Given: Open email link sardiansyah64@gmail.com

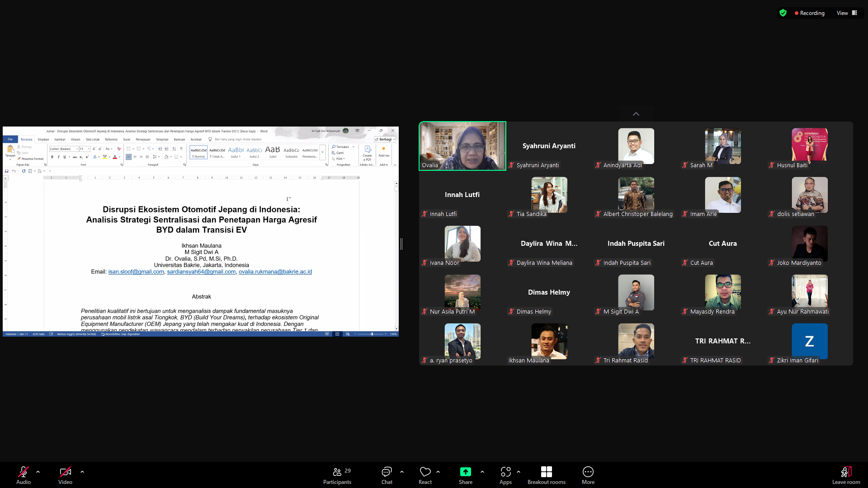Looking at the screenshot, I should (201, 272).
